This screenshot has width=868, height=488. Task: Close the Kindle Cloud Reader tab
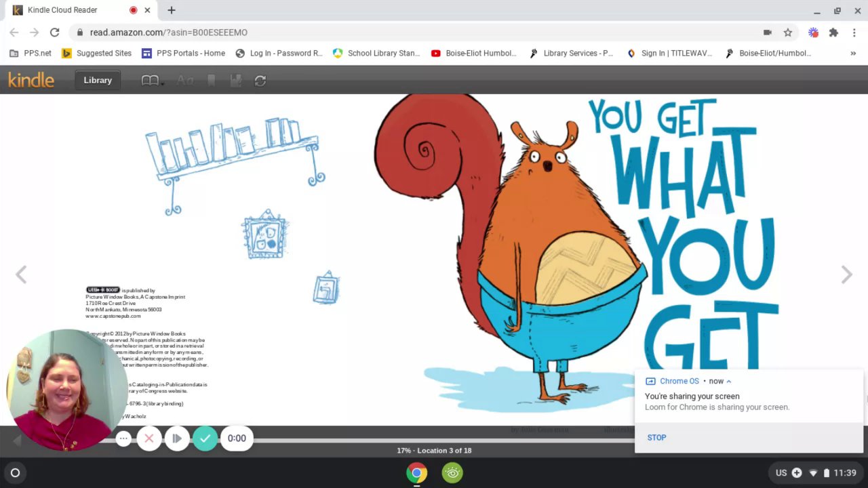click(x=147, y=10)
